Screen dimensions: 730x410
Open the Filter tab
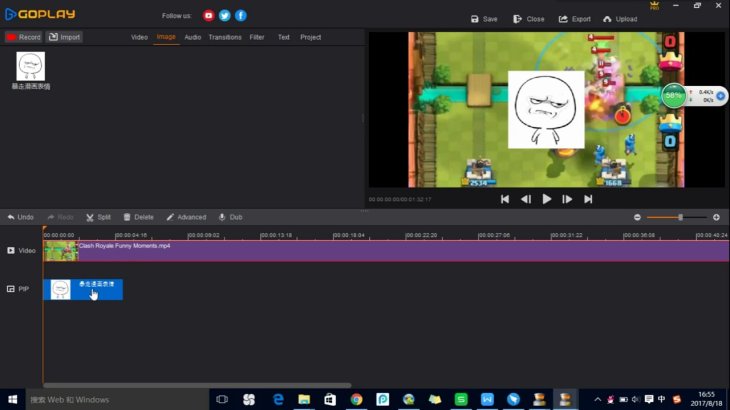257,37
